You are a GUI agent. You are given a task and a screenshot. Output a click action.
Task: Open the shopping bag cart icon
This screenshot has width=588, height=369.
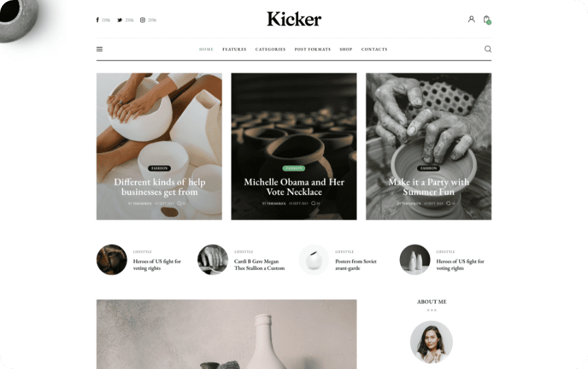point(487,20)
